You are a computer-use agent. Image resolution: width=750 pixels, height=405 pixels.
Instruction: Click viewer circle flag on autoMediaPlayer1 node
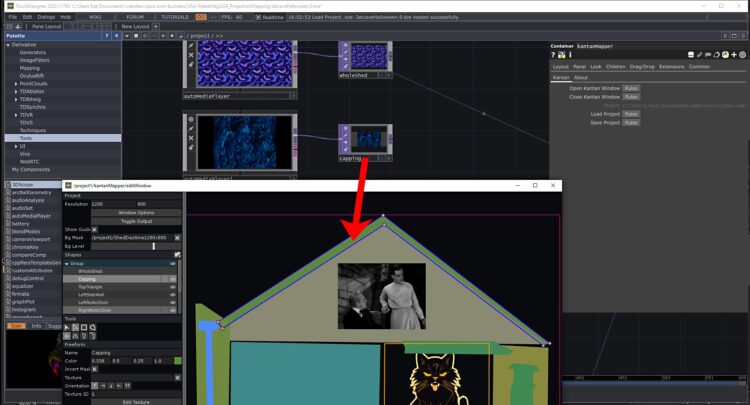pos(191,119)
